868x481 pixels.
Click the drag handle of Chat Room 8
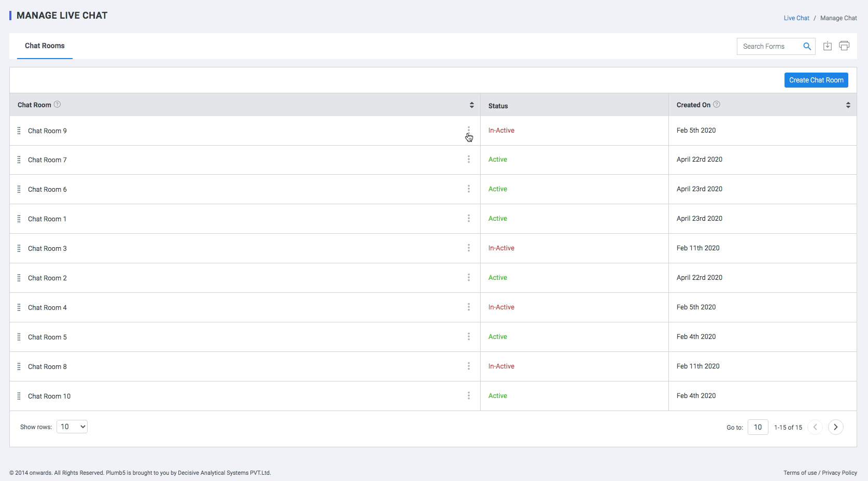pos(19,366)
